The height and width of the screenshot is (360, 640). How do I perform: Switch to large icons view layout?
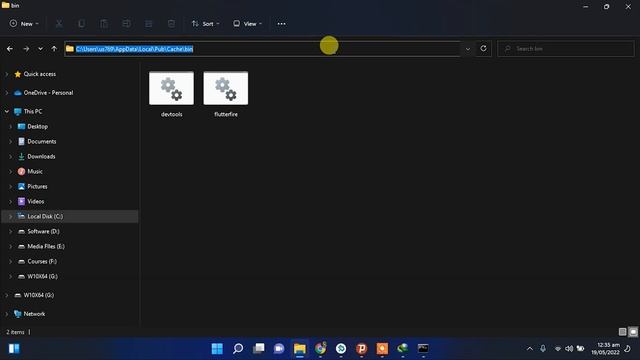(x=633, y=332)
